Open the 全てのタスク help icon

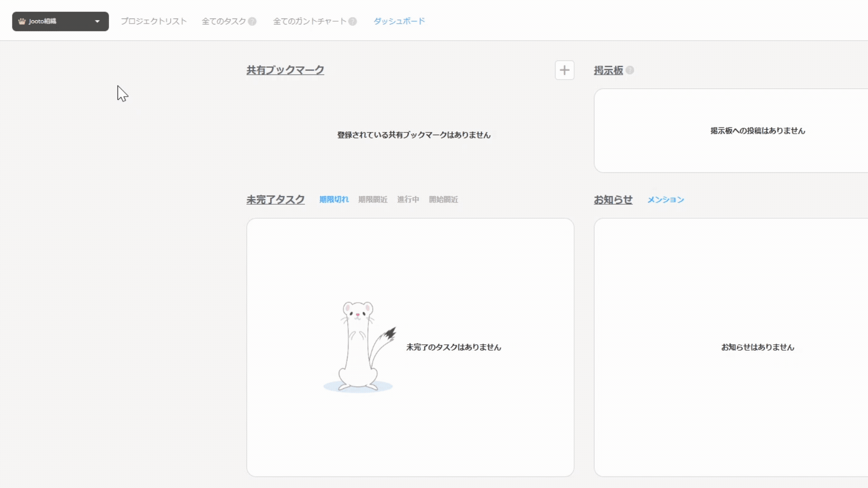click(253, 21)
